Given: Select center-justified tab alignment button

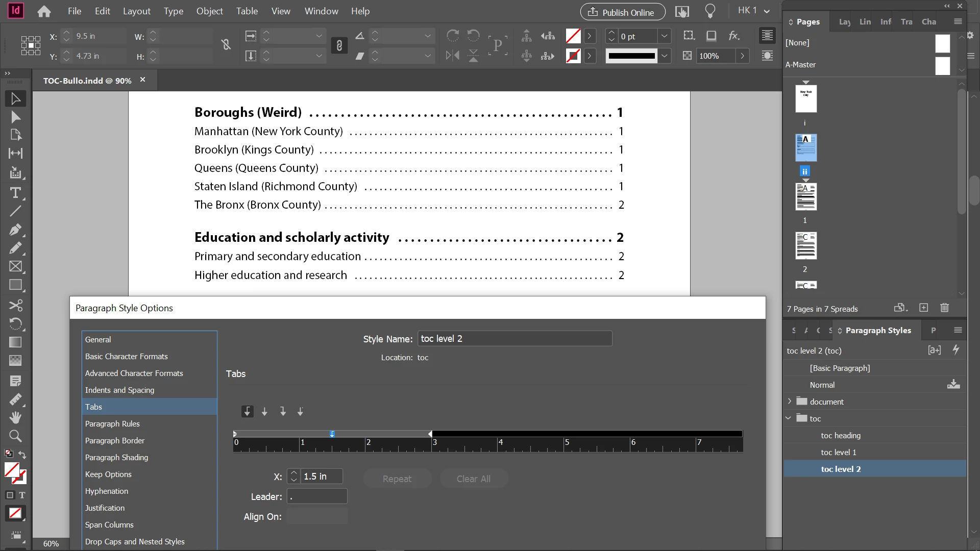Looking at the screenshot, I should 264,411.
